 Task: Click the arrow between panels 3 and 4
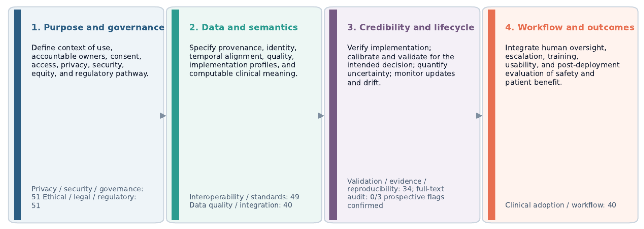(x=479, y=116)
